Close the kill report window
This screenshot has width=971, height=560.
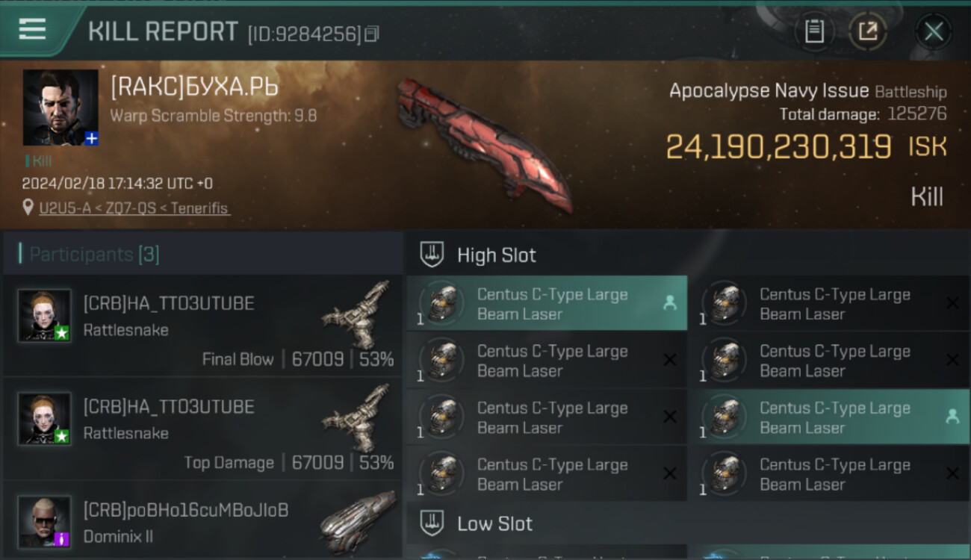pos(934,31)
